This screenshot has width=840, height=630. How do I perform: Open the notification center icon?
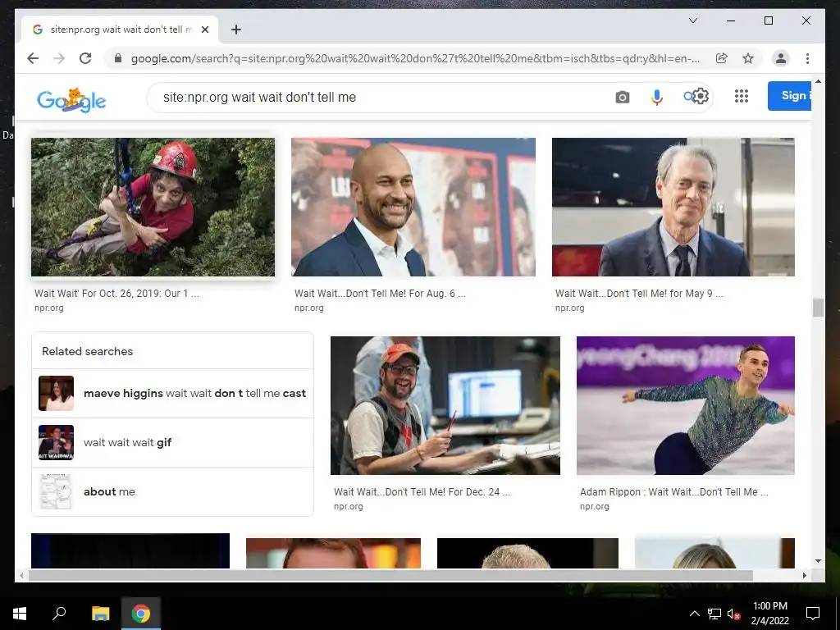point(813,614)
